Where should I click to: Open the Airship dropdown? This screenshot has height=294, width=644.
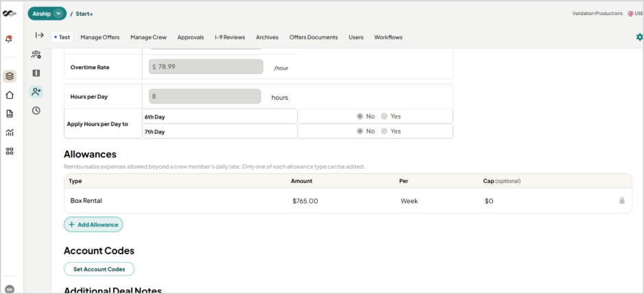pos(47,14)
